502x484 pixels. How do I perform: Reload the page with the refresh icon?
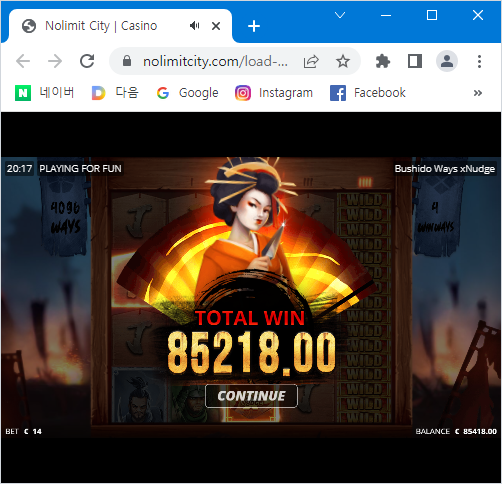pyautogui.click(x=87, y=61)
